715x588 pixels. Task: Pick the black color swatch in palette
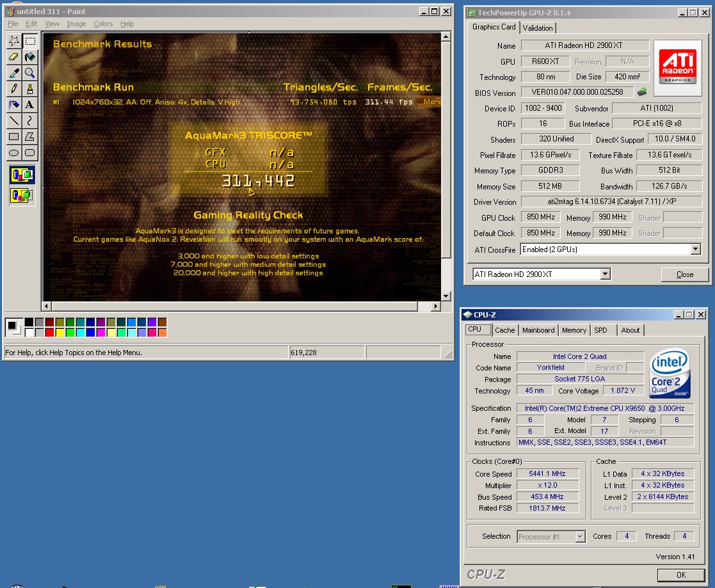point(29,322)
